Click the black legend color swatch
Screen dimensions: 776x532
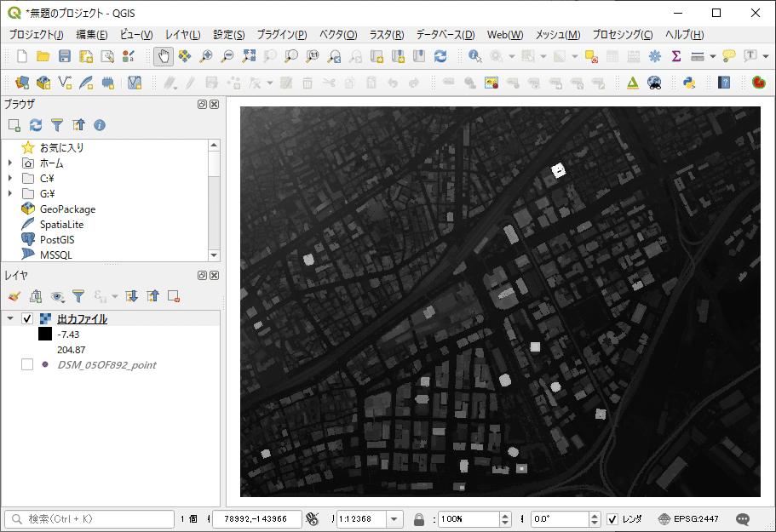point(45,335)
